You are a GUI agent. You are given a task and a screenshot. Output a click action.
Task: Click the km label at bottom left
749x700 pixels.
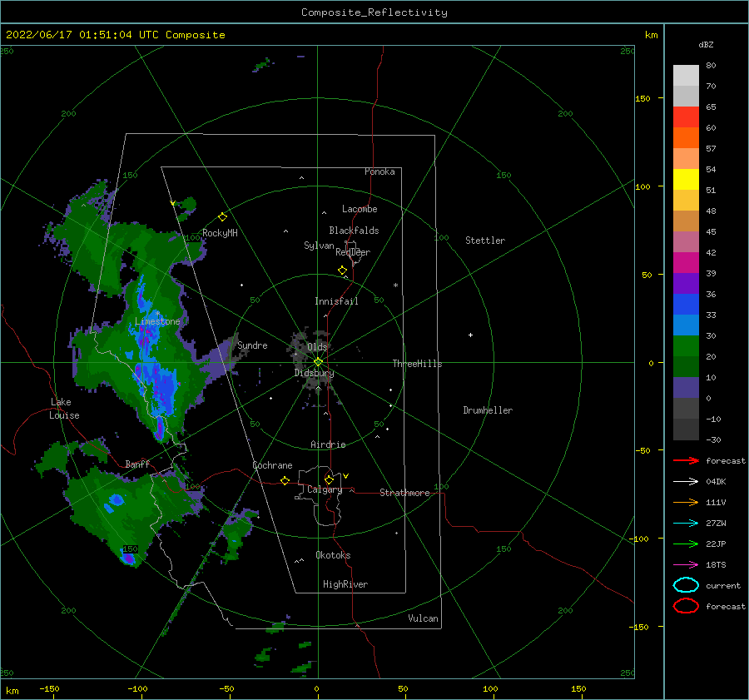[12, 691]
